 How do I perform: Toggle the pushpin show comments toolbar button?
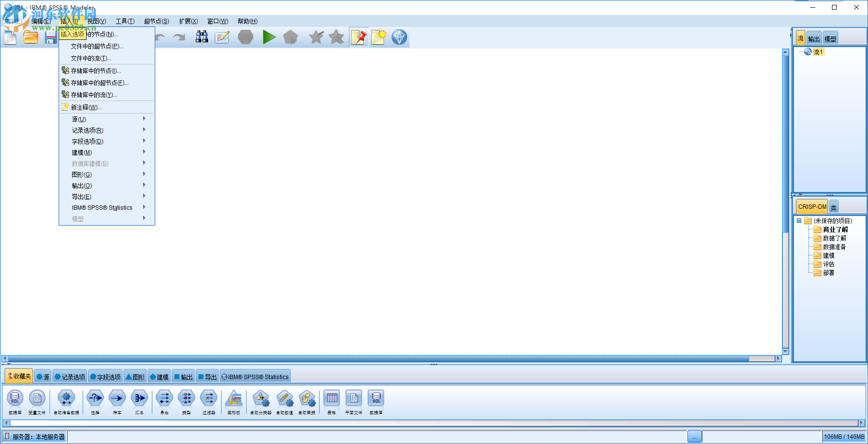359,37
